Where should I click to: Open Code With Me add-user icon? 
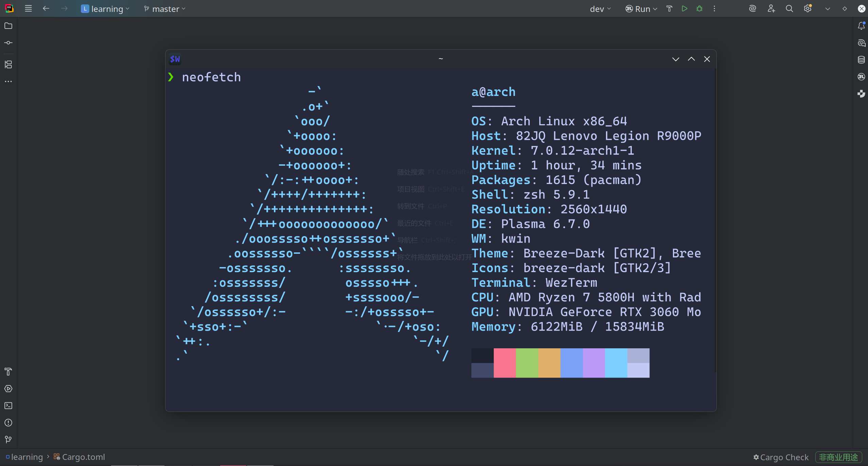(771, 9)
